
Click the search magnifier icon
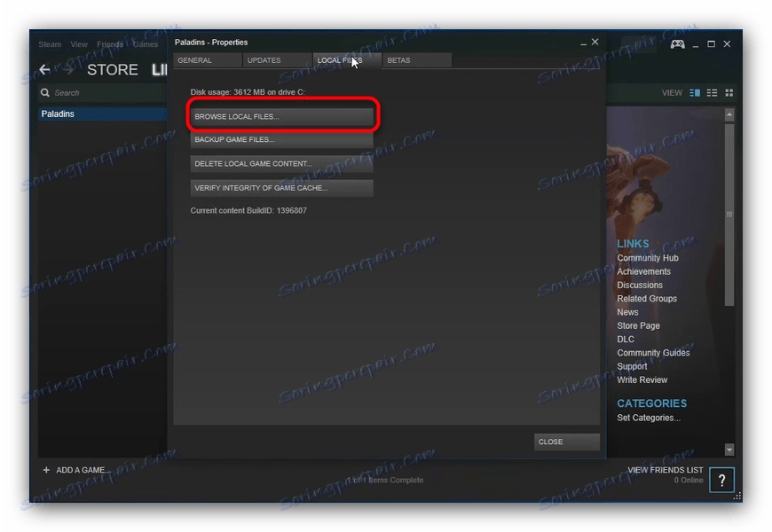click(44, 92)
